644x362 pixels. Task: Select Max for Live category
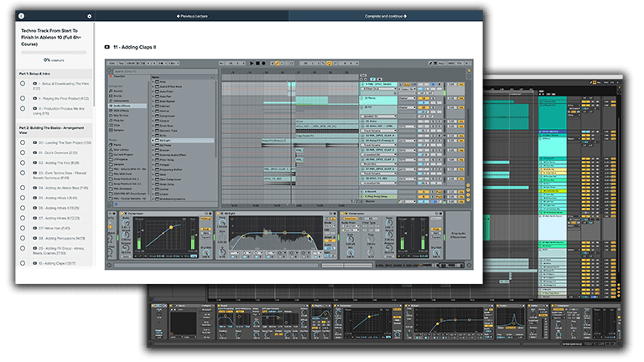click(x=121, y=116)
